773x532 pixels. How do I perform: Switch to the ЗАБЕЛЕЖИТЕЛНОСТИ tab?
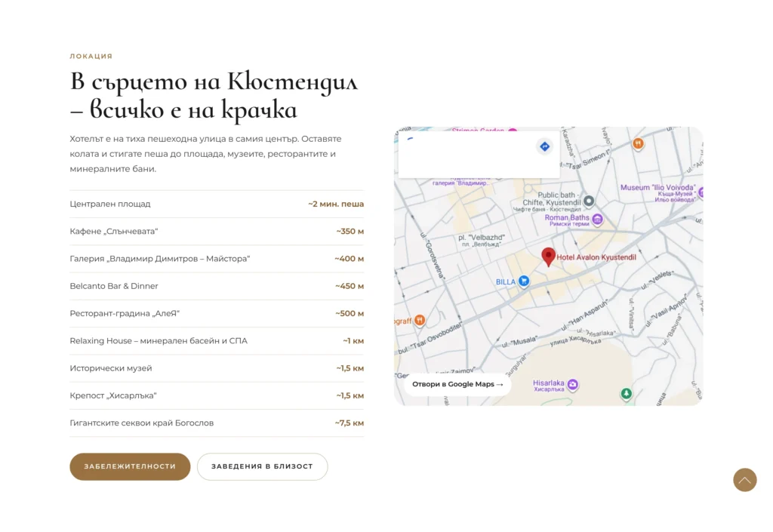coord(130,466)
